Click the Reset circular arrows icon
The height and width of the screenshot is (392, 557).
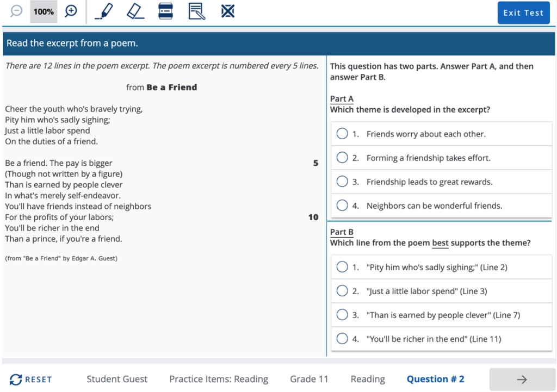coord(16,379)
